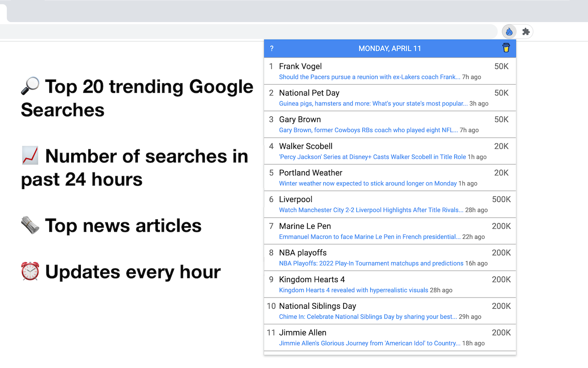Open the Extensions puzzle piece menu
588x368 pixels.
click(526, 32)
